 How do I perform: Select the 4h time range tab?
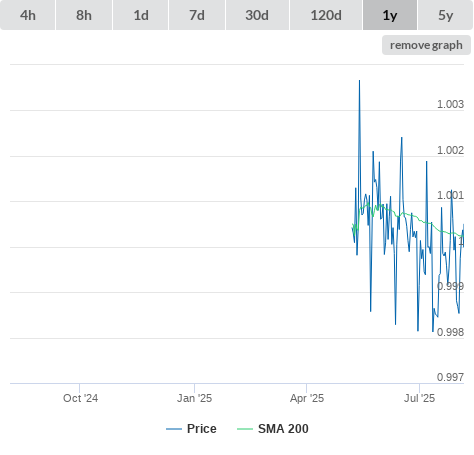coord(27,15)
